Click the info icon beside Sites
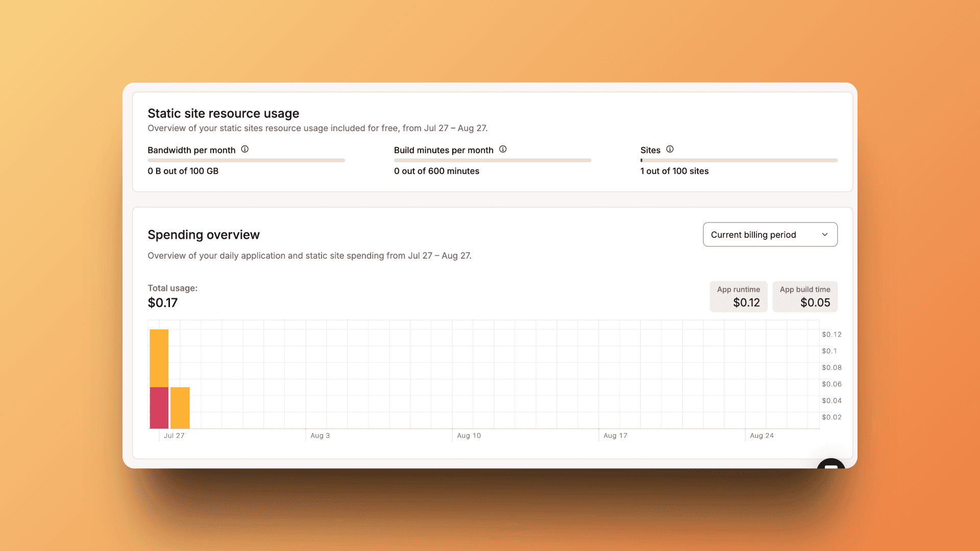 click(670, 149)
